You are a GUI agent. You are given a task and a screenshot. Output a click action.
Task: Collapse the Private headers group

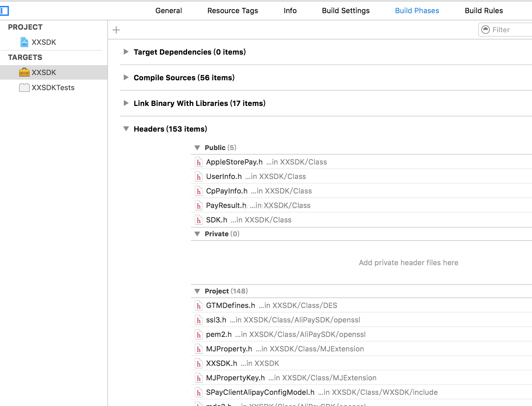click(197, 234)
